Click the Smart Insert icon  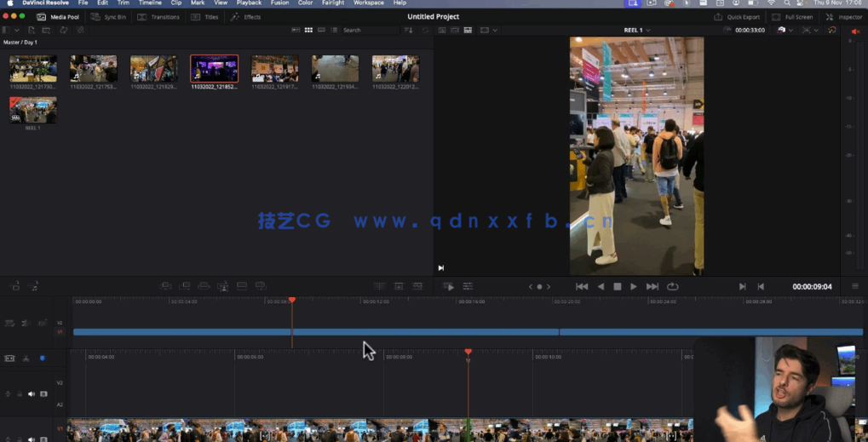(165, 286)
